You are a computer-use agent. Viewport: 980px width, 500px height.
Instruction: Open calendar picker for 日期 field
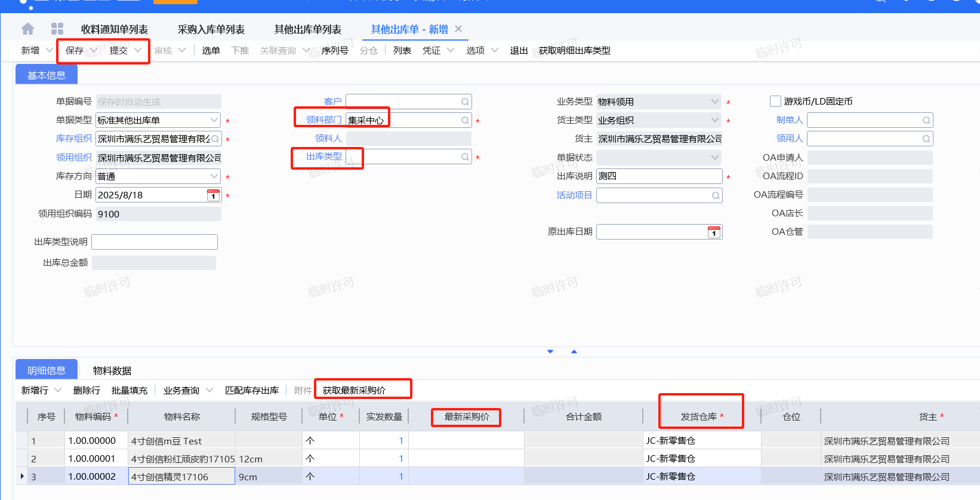click(213, 195)
